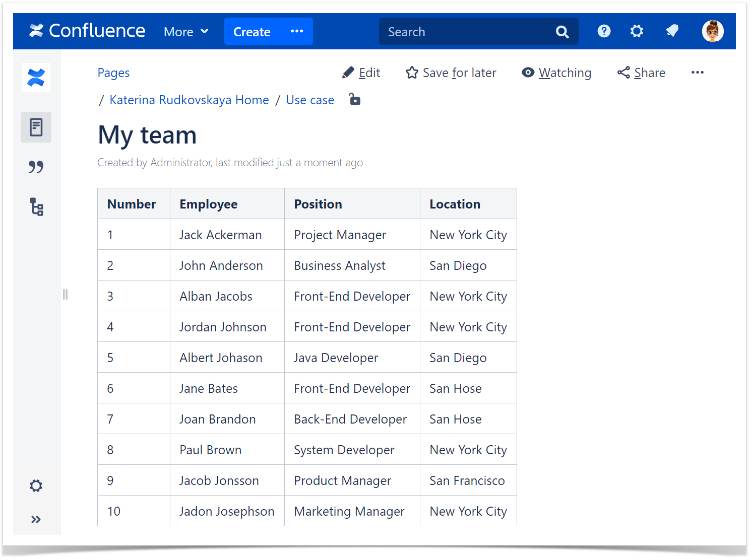Open the page tree icon in sidebar
The width and height of the screenshot is (753, 560).
pyautogui.click(x=36, y=206)
